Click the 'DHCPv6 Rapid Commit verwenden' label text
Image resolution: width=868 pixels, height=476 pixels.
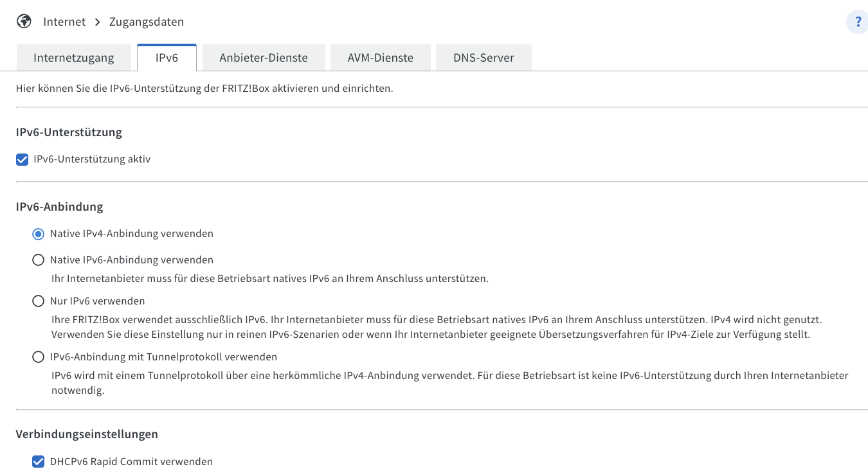131,462
